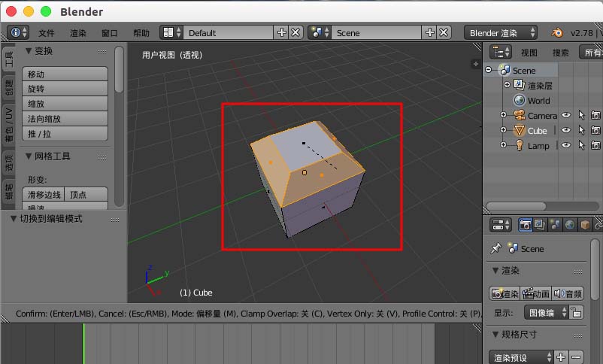The width and height of the screenshot is (603, 364).
Task: Open the 文件 menu
Action: [x=46, y=33]
